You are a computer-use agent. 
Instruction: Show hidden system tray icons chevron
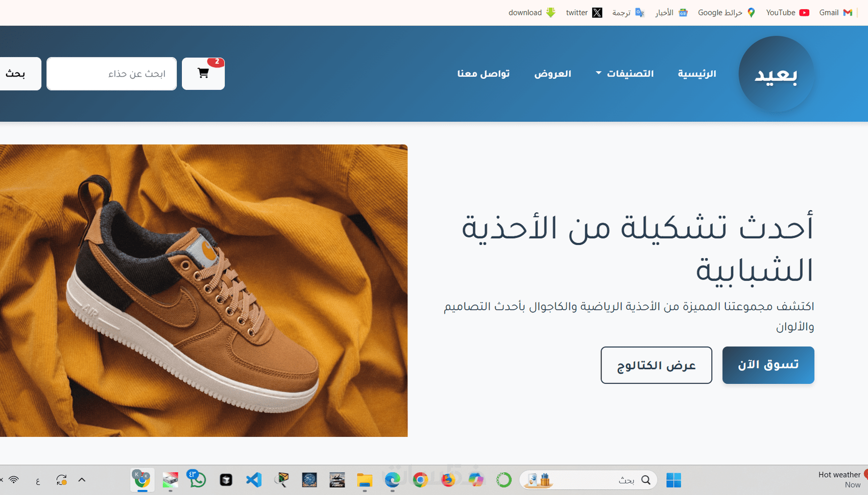tap(82, 480)
